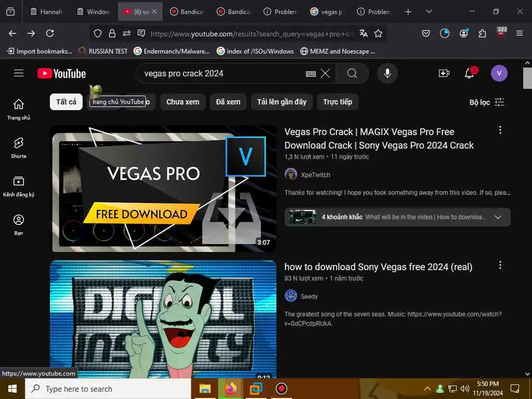The width and height of the screenshot is (532, 399).
Task: Click the tracking protection shield icon
Action: click(98, 33)
